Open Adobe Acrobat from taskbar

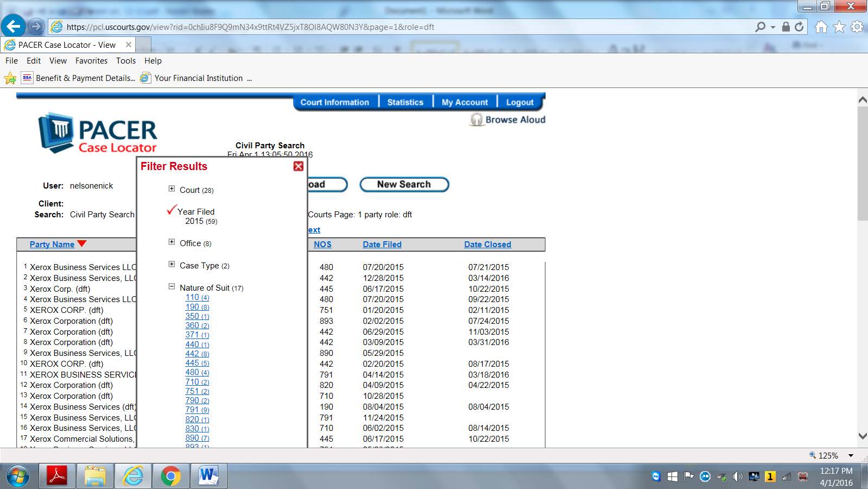[x=58, y=477]
